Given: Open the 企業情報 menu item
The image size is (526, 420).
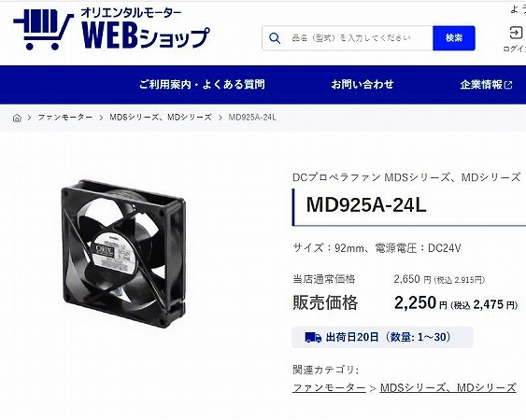Looking at the screenshot, I should 481,85.
